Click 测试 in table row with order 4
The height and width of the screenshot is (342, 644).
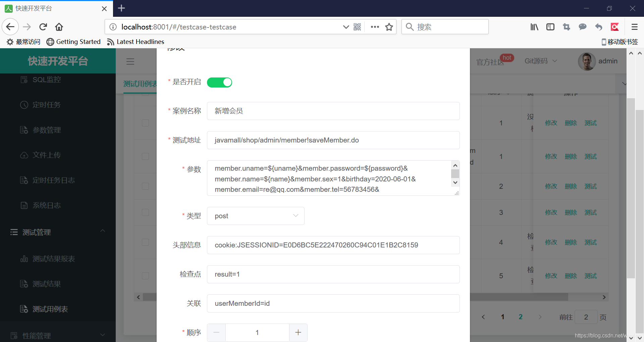(591, 242)
